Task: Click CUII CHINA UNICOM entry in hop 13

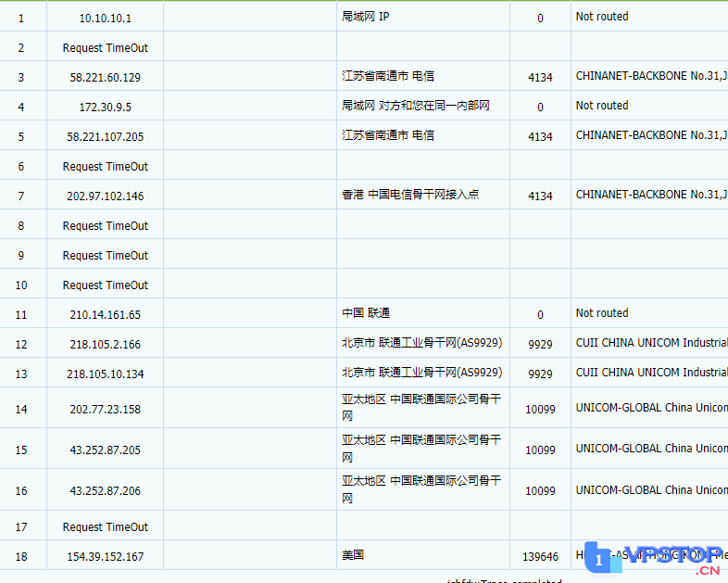Action: point(652,373)
